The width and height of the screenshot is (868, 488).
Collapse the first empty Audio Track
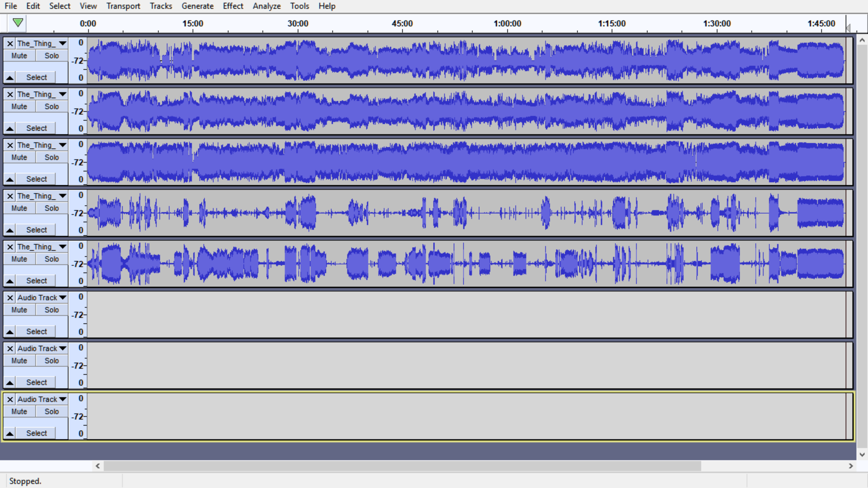pyautogui.click(x=9, y=332)
